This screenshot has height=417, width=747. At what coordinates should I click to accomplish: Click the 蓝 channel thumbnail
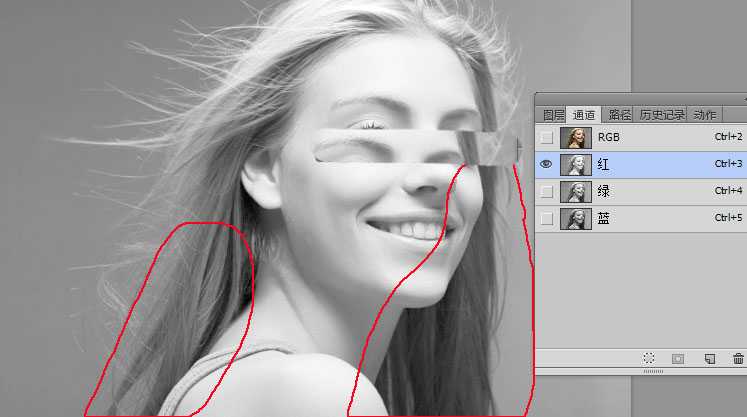click(x=574, y=218)
